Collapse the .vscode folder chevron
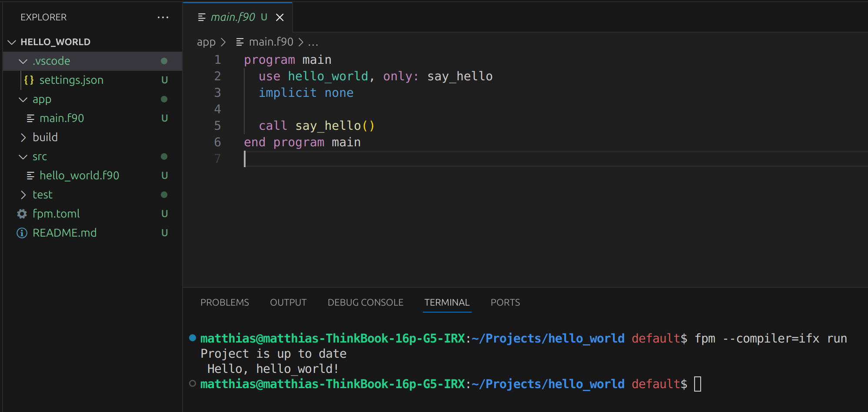The height and width of the screenshot is (412, 868). tap(23, 61)
